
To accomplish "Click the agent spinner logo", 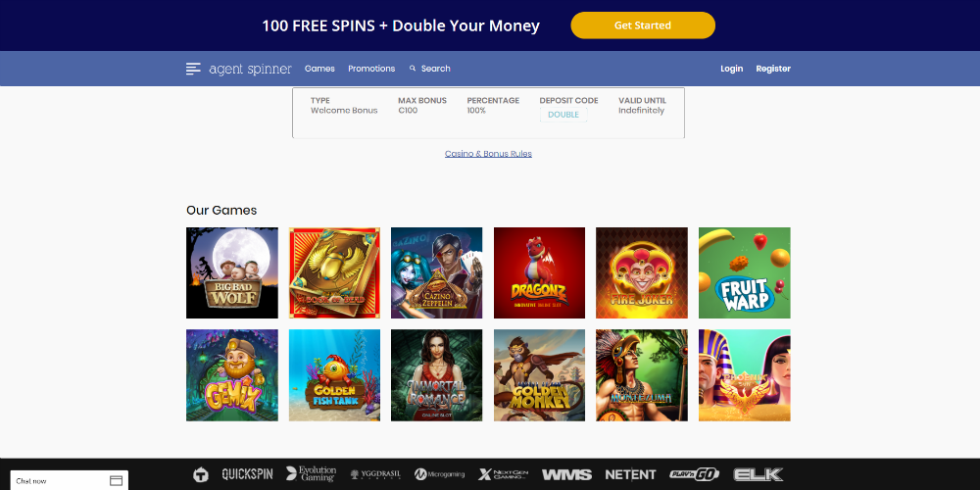I will pyautogui.click(x=250, y=69).
